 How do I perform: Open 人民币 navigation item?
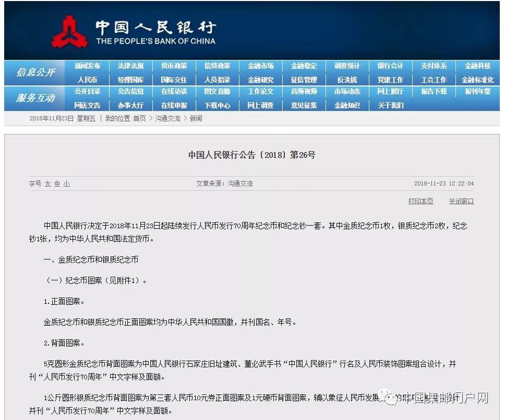[87, 80]
